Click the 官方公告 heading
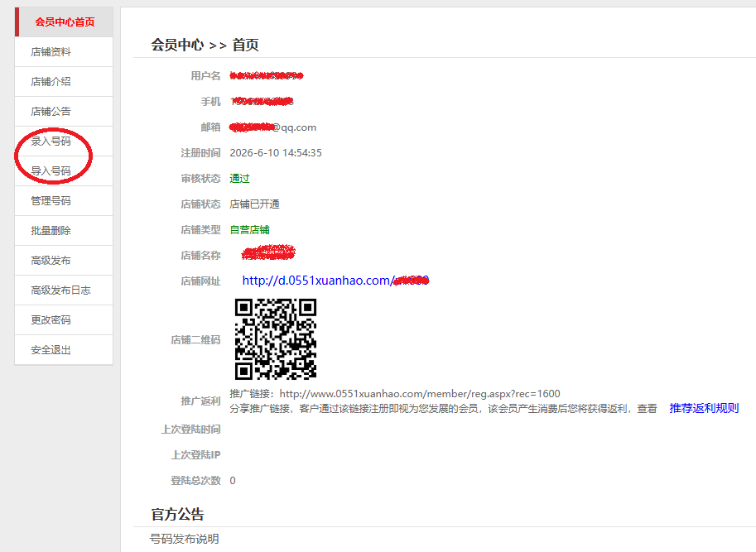Image resolution: width=756 pixels, height=552 pixels. click(x=177, y=515)
